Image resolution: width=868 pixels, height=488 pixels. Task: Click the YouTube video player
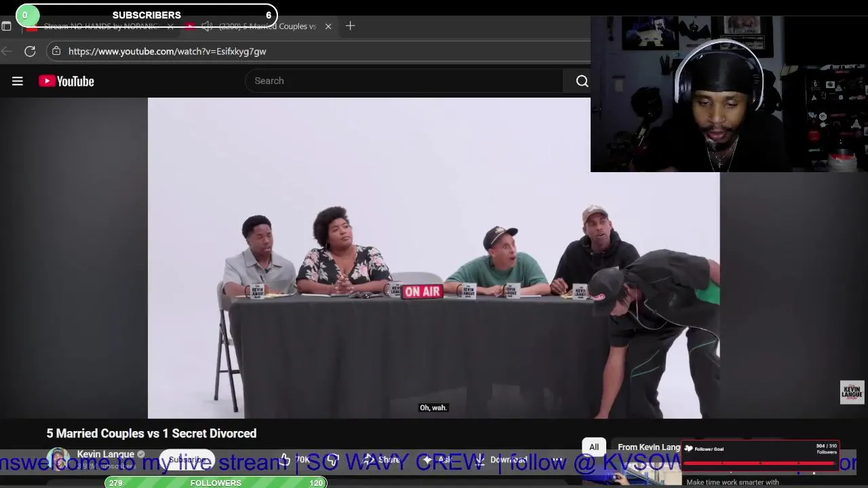[434, 258]
